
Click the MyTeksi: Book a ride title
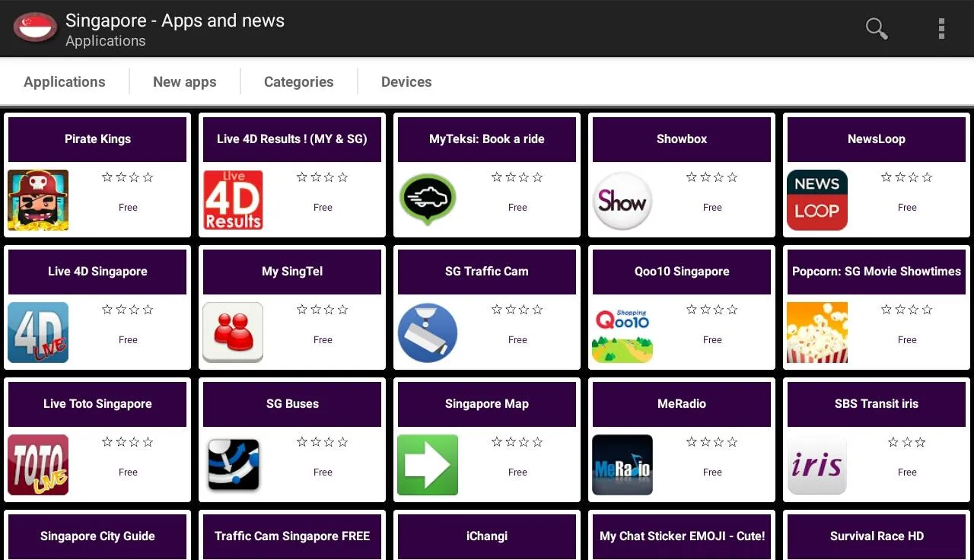click(x=487, y=139)
